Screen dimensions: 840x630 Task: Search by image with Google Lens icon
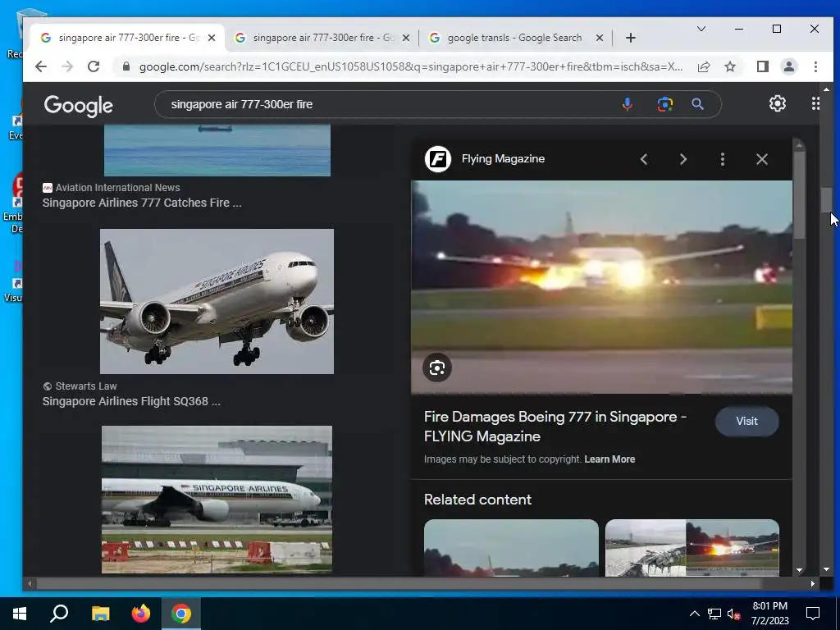coord(664,104)
